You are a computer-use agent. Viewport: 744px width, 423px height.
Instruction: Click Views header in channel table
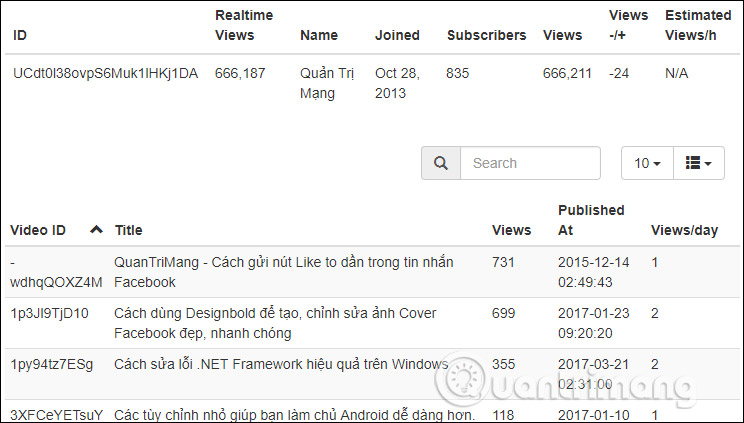coord(563,35)
